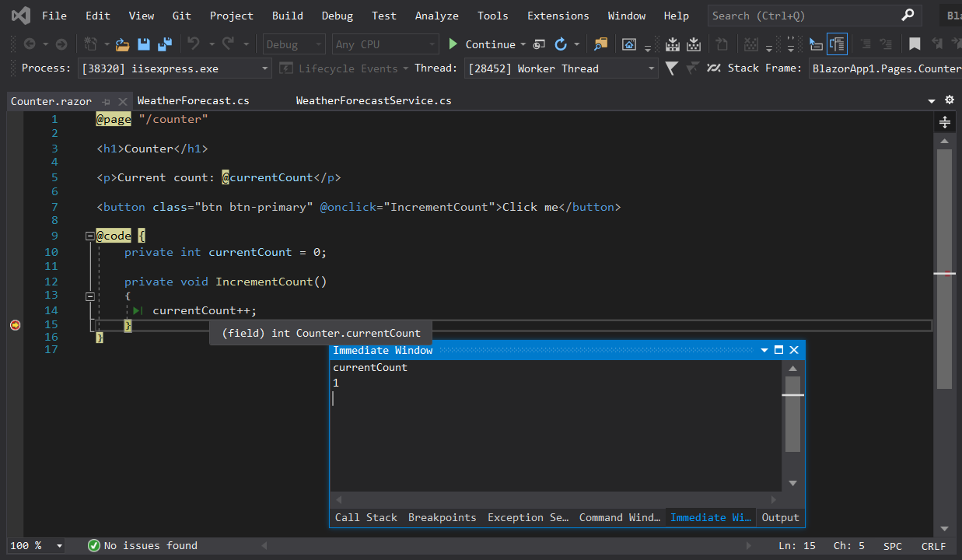
Task: Open the editor tab settings gear
Action: (x=950, y=100)
